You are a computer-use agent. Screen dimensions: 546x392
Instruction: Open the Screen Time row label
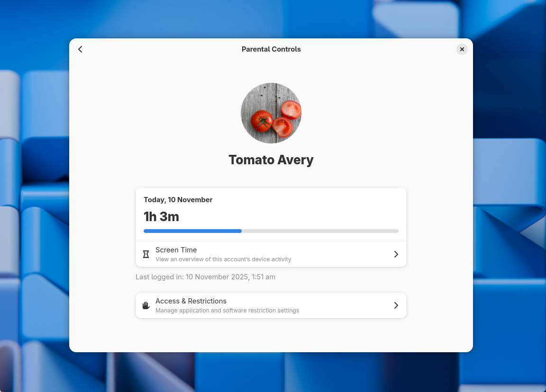coord(176,250)
